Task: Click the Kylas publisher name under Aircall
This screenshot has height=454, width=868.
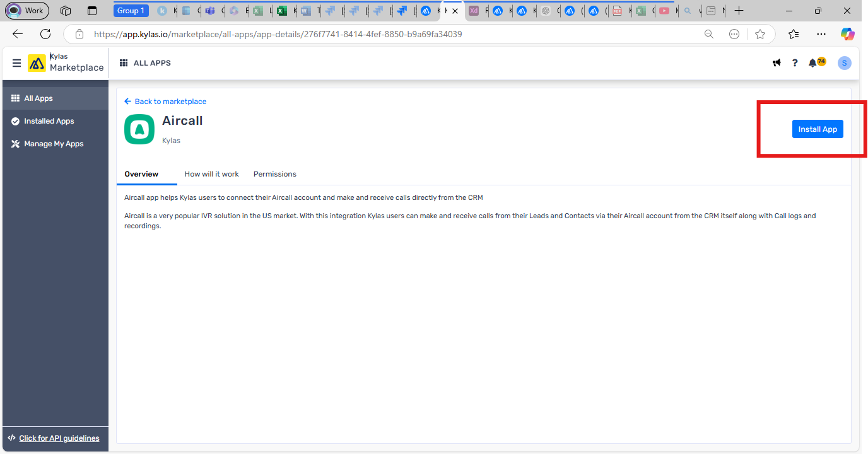Action: 171,141
